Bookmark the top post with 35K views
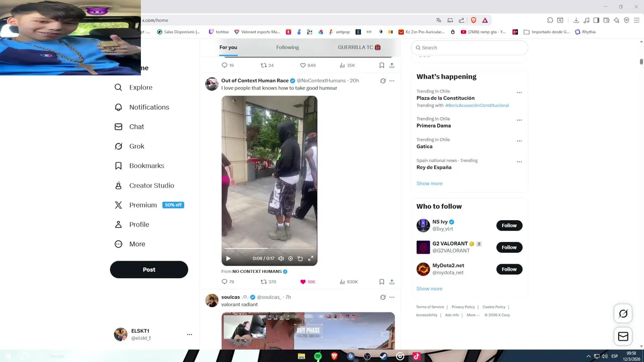Image resolution: width=644 pixels, height=362 pixels. point(382,65)
